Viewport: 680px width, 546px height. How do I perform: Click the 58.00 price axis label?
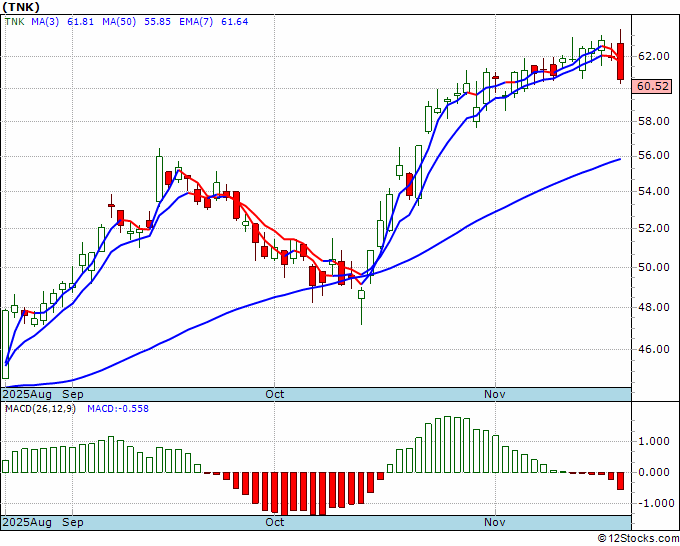click(654, 121)
